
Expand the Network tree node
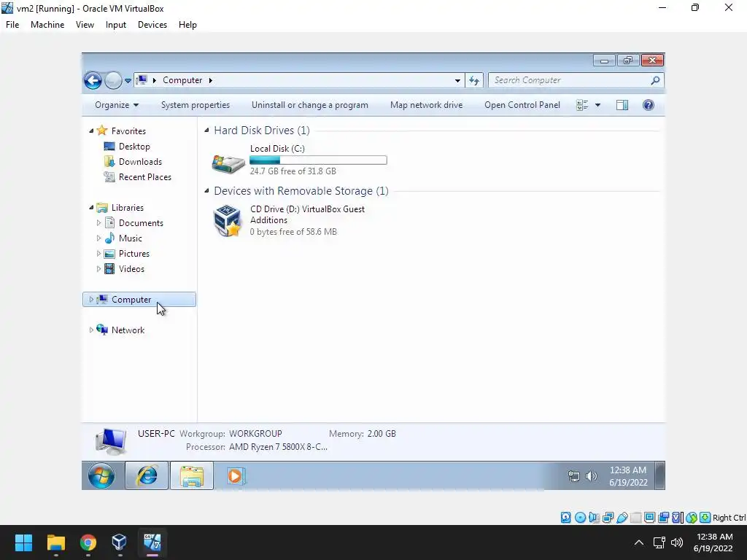click(91, 330)
